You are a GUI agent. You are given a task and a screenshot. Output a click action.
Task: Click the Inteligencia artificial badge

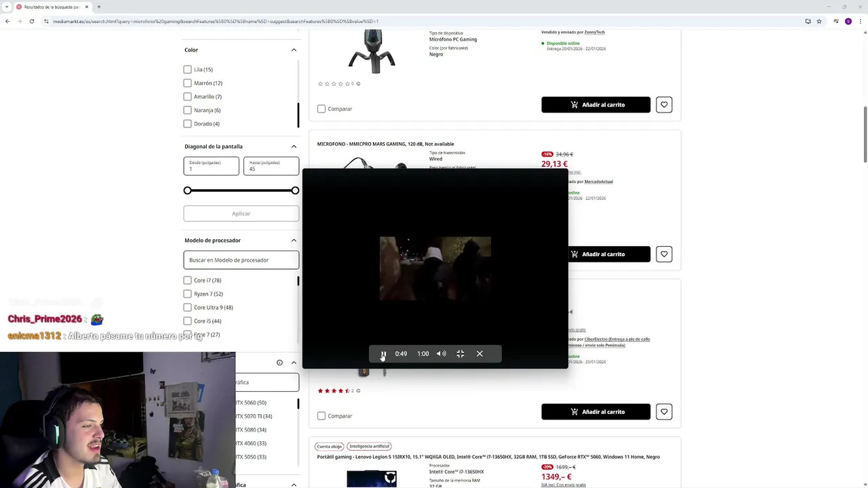point(370,447)
